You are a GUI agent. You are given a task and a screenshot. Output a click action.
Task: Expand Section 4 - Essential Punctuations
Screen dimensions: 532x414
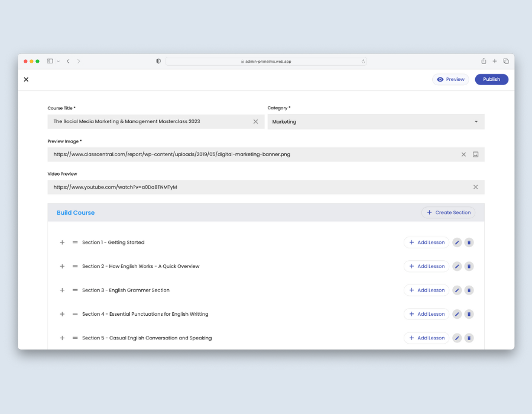click(x=62, y=314)
